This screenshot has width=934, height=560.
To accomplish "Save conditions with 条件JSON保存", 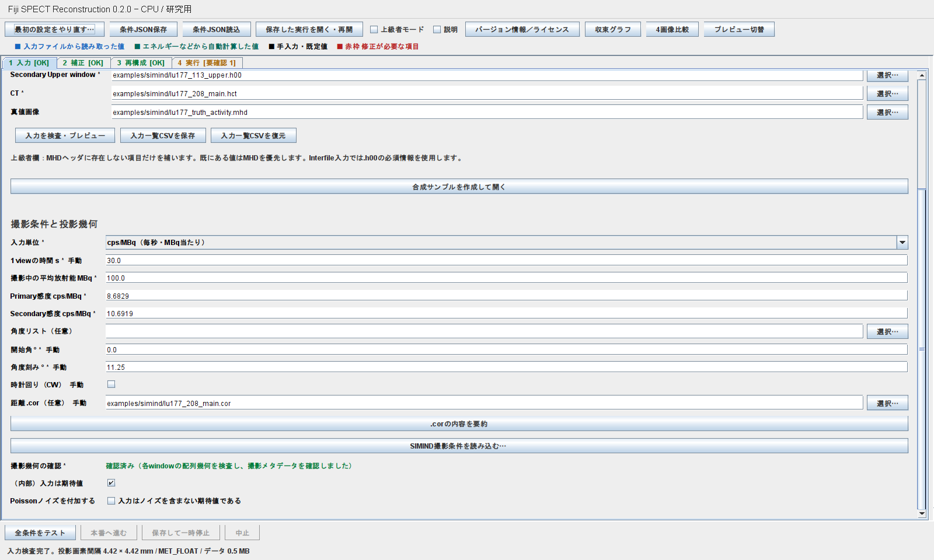I will pos(143,29).
